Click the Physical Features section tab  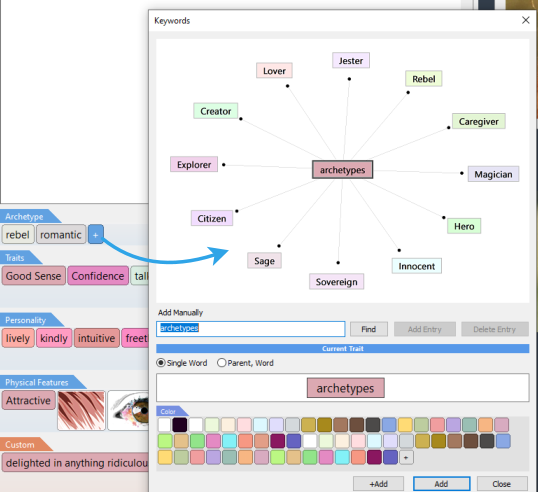click(37, 382)
